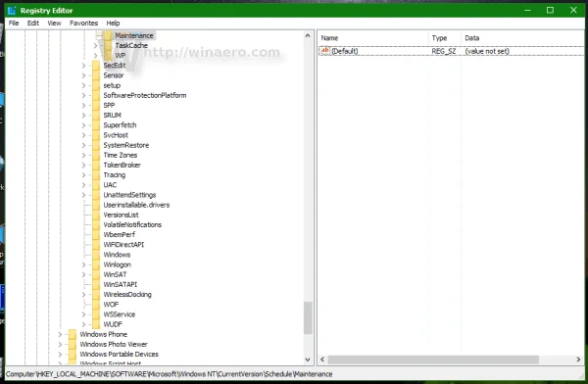The height and width of the screenshot is (384, 588).
Task: Click the registry path in status bar
Action: point(170,374)
